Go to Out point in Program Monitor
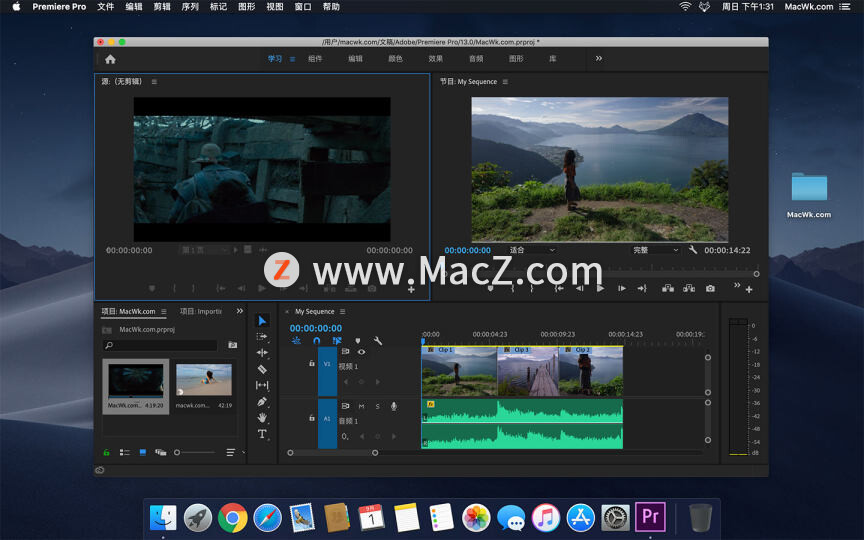The width and height of the screenshot is (864, 540). 642,288
